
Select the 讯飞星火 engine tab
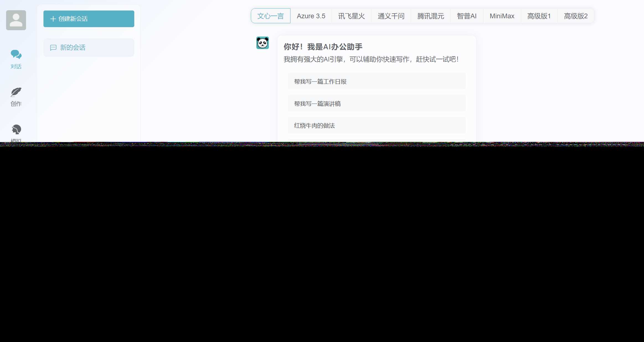[x=351, y=16]
